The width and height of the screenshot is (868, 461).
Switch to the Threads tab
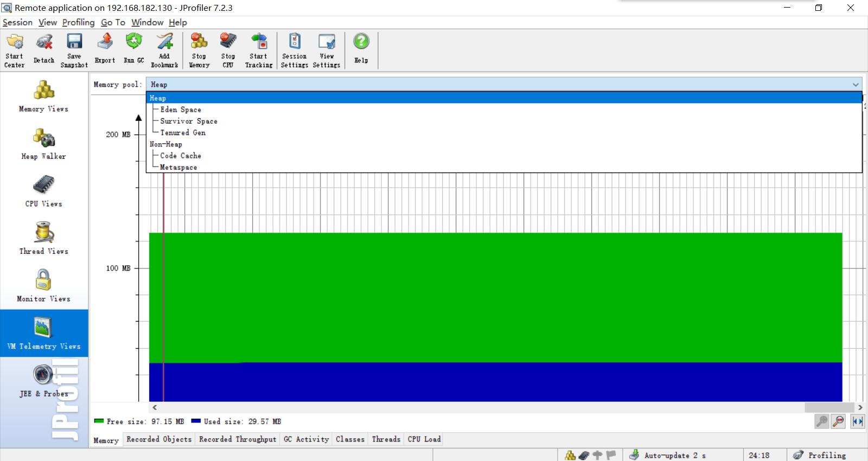tap(386, 439)
